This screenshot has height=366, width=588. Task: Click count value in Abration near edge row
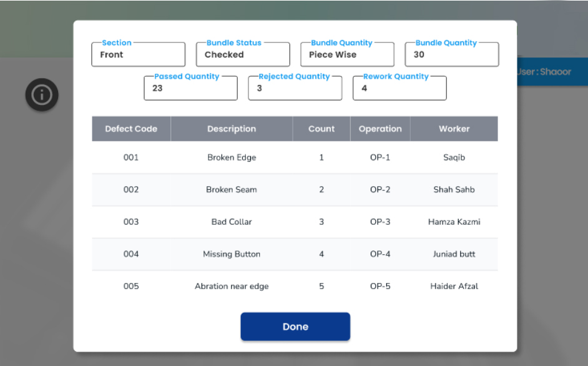coord(321,287)
